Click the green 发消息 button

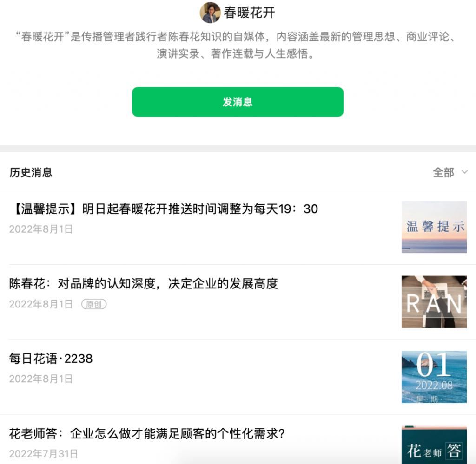coord(238,102)
